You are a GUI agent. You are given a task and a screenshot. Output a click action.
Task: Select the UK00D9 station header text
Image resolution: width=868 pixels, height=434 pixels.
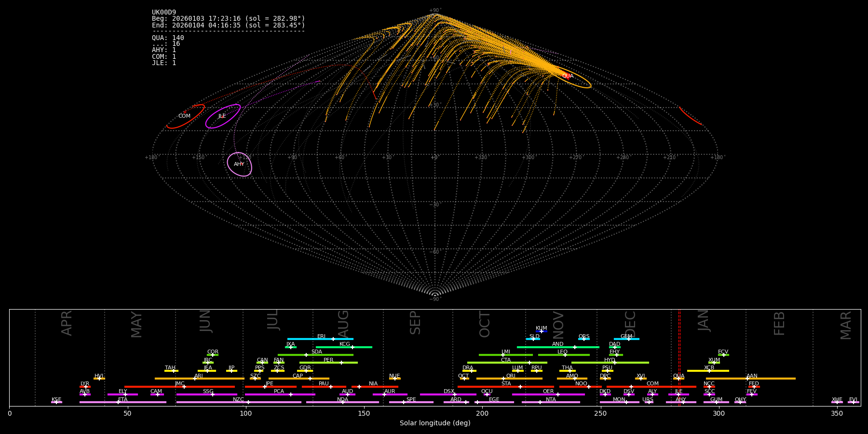click(x=164, y=13)
